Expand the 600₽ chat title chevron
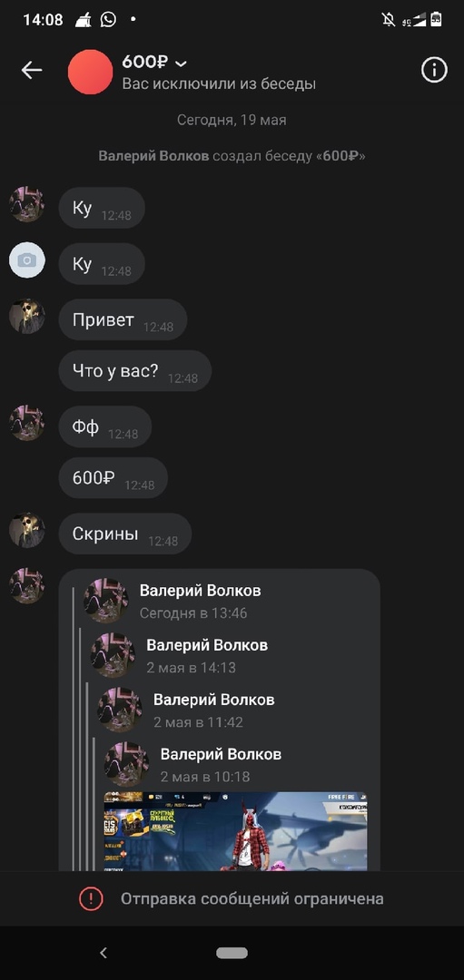This screenshot has height=980, width=464. (x=181, y=64)
